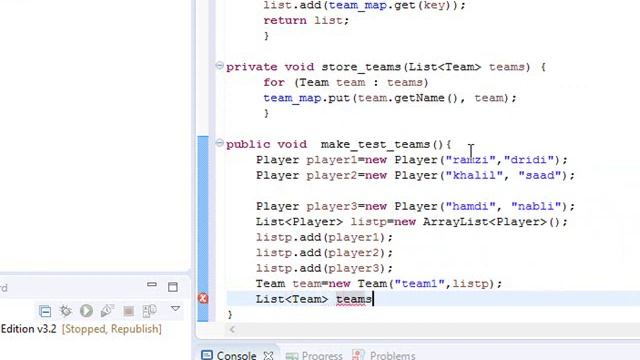The height and width of the screenshot is (360, 640).
Task: Stop the server with the square icon
Action: pyautogui.click(x=129, y=311)
